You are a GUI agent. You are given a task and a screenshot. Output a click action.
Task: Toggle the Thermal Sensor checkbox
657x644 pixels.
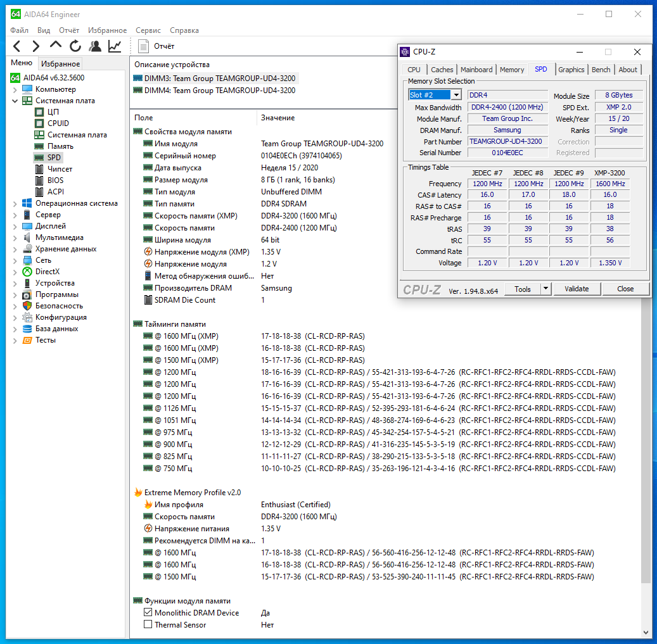pyautogui.click(x=148, y=624)
